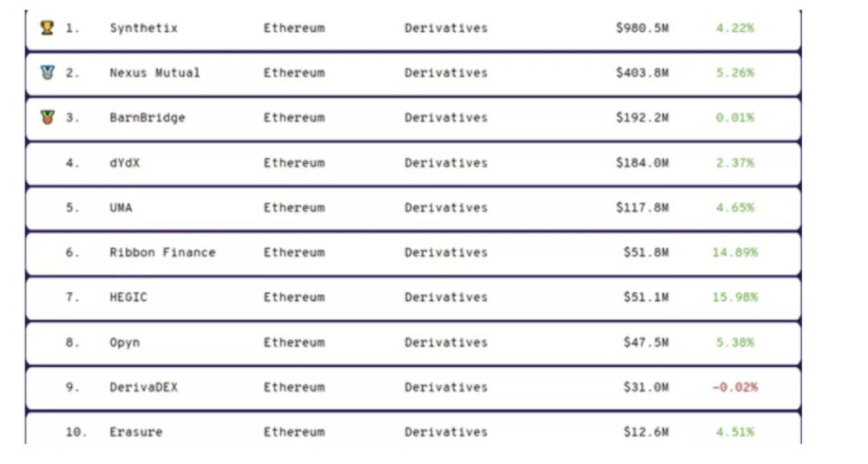Click the -0.02% change for DerivaDEX
The image size is (868, 464).
734,388
